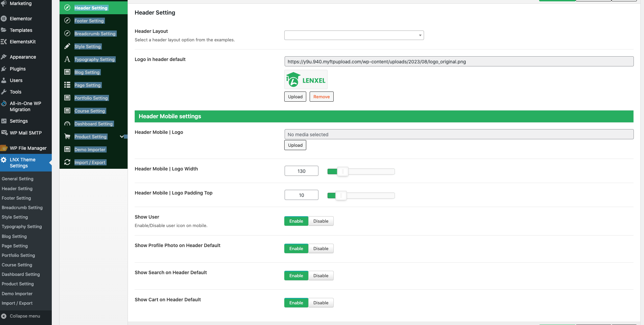Click the ElementsKit icon in sidebar
Image resolution: width=644 pixels, height=325 pixels.
[x=4, y=42]
